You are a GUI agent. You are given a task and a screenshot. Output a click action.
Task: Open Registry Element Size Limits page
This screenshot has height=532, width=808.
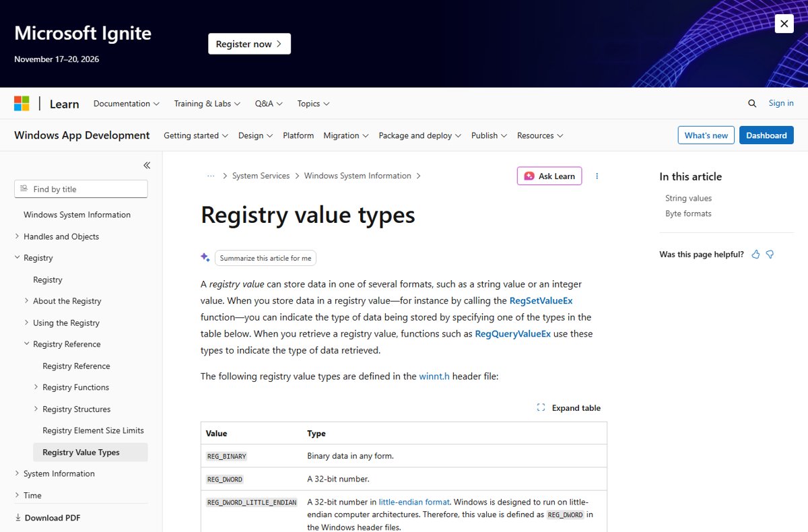[x=93, y=430]
